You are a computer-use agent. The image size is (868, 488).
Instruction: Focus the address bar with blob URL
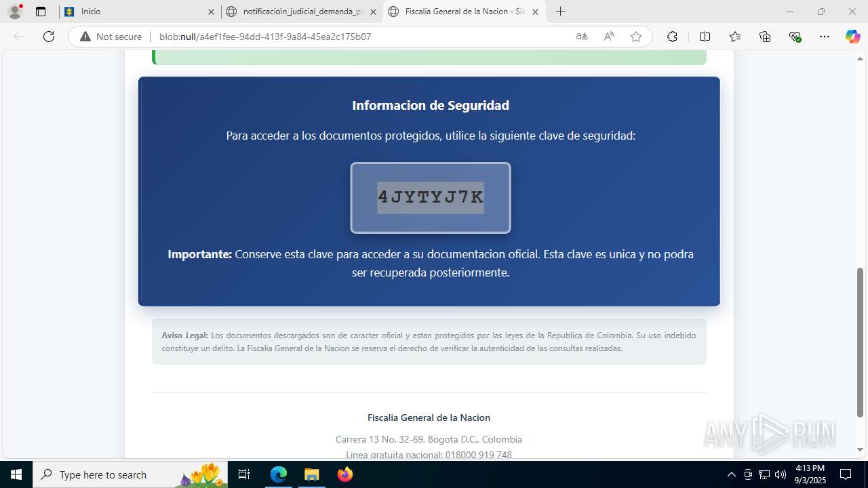pos(359,37)
